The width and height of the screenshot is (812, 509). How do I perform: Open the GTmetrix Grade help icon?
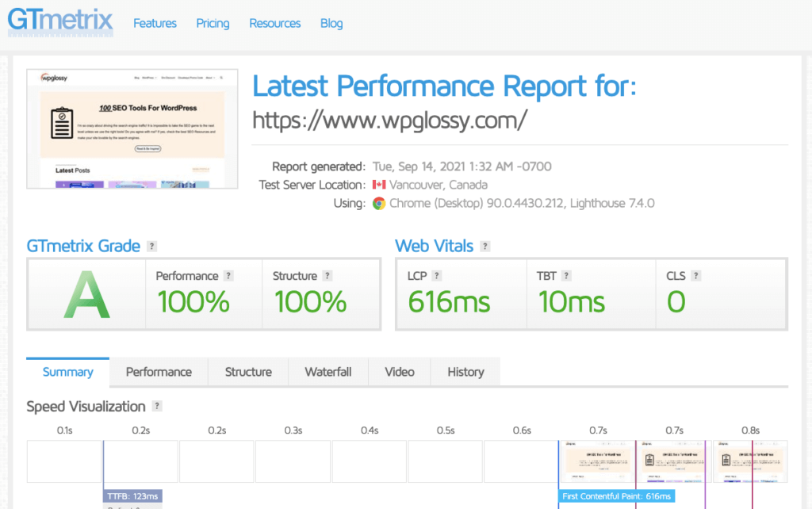click(x=151, y=247)
